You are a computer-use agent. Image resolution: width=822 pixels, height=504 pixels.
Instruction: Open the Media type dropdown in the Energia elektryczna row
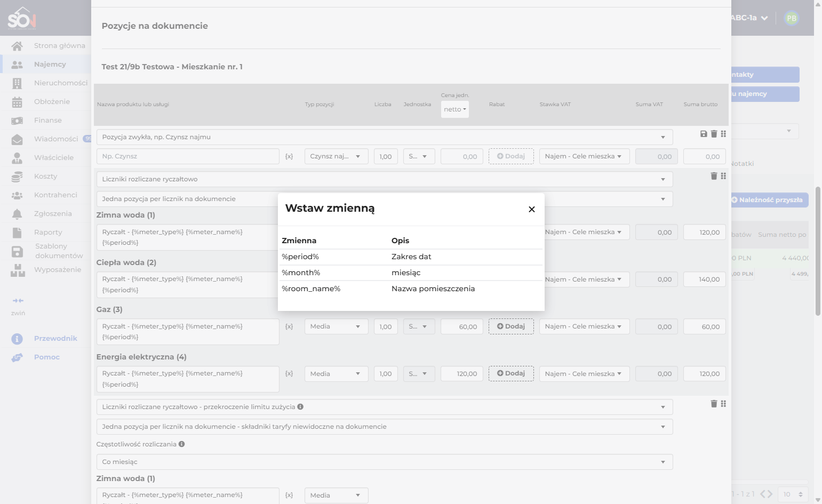coord(337,374)
